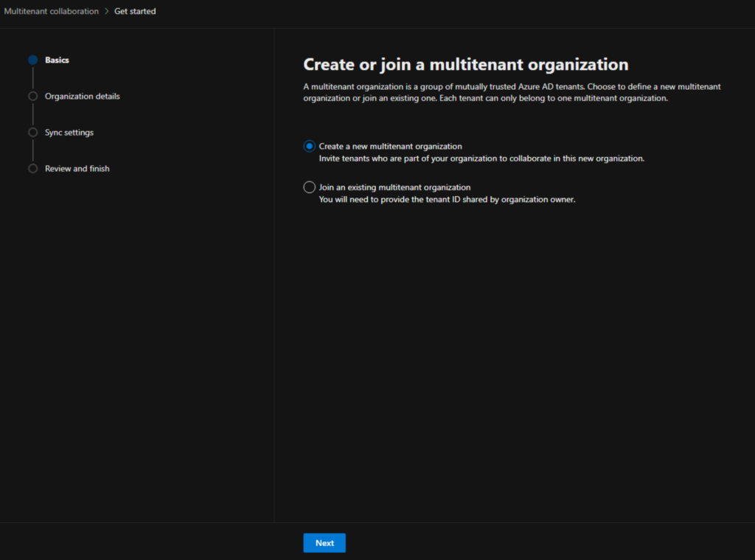Click the 'Create or join a multitenant organization' heading
The image size is (755, 560).
(466, 64)
